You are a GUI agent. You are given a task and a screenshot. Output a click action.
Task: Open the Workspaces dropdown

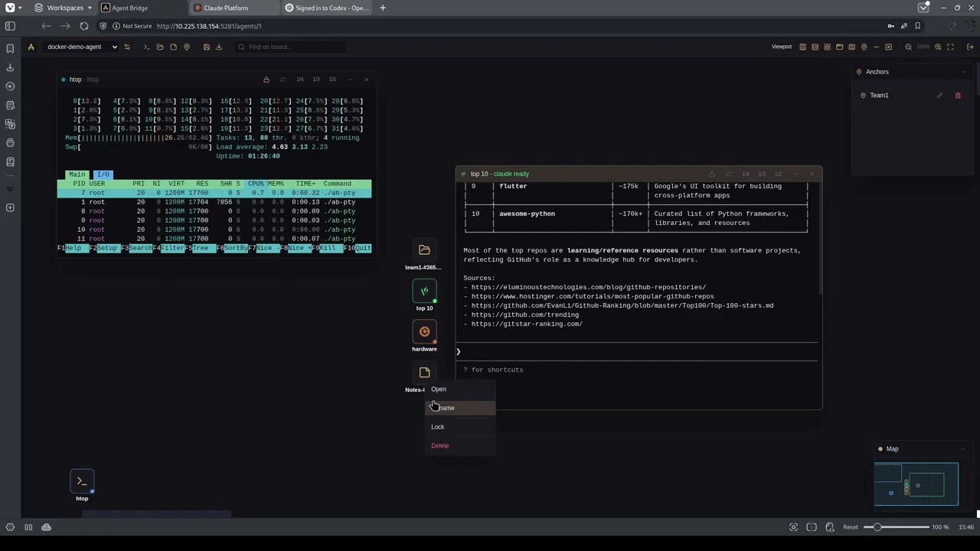pos(64,8)
